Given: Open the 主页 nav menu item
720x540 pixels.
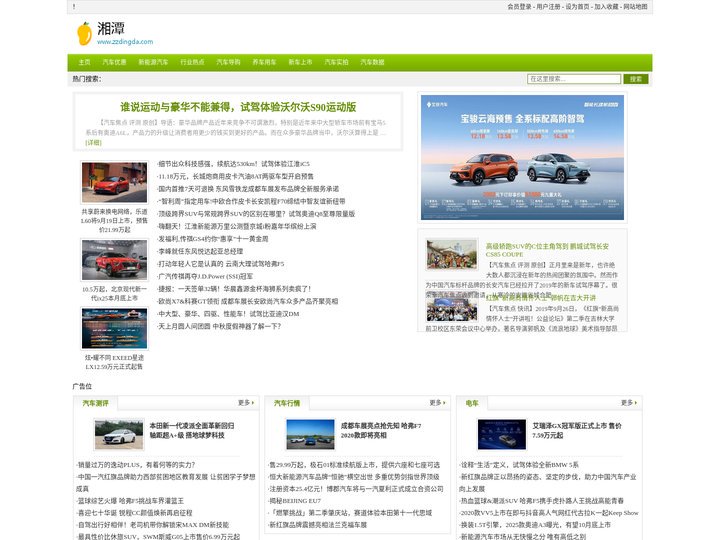Looking at the screenshot, I should [84, 62].
